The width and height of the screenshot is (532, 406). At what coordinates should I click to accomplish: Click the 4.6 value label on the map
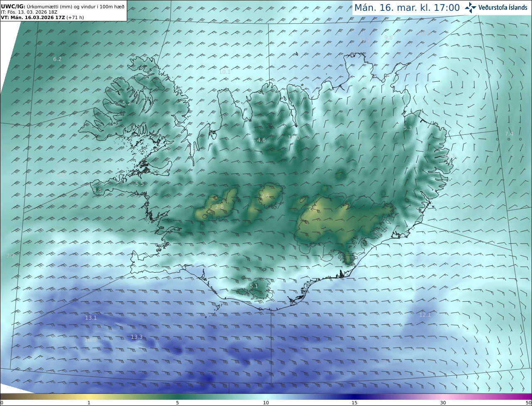click(261, 140)
